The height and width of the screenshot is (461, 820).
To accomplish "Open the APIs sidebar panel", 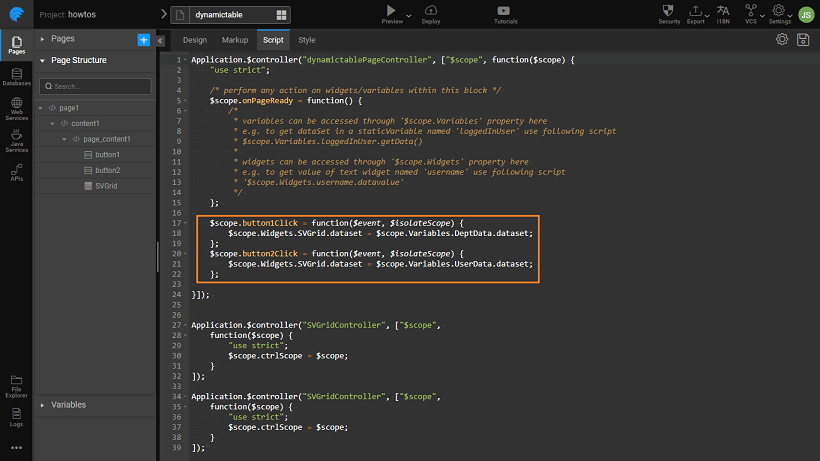I will [16, 174].
